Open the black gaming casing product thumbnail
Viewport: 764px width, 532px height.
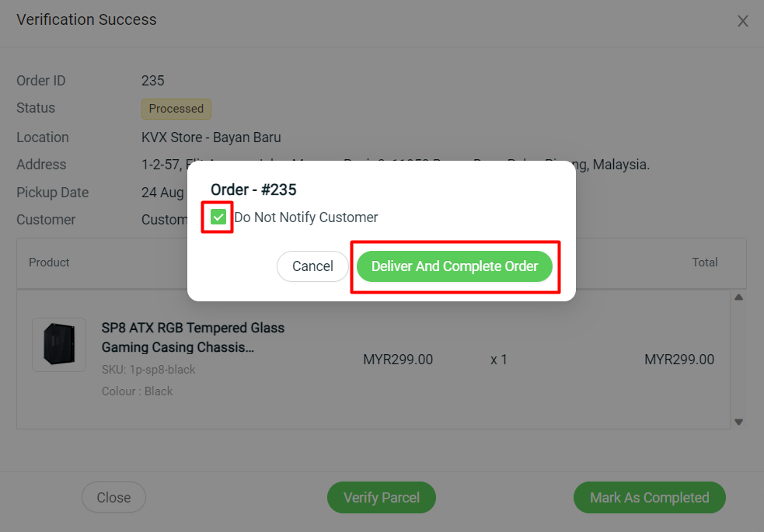[59, 345]
